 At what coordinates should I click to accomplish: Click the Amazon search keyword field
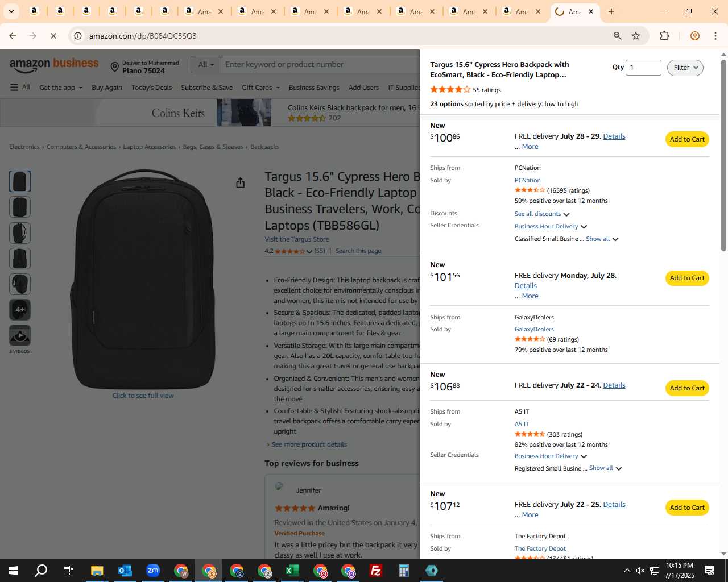tap(320, 65)
